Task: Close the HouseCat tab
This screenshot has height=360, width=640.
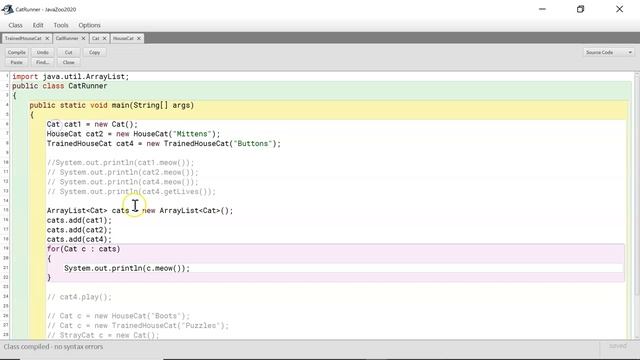Action: point(139,38)
